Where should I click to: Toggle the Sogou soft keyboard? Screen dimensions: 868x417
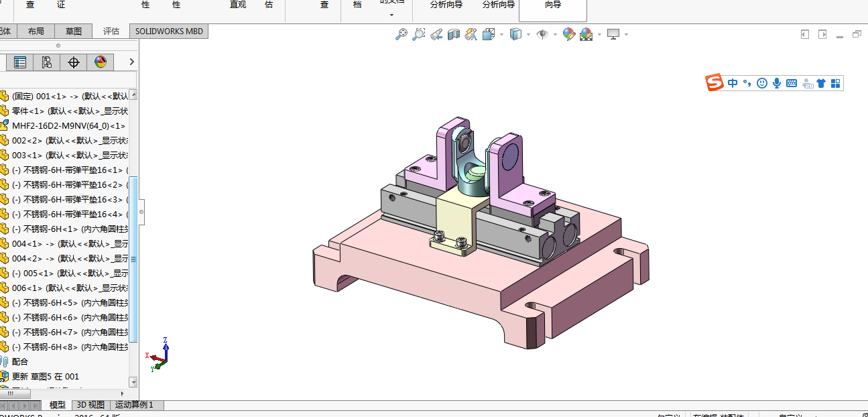point(792,83)
